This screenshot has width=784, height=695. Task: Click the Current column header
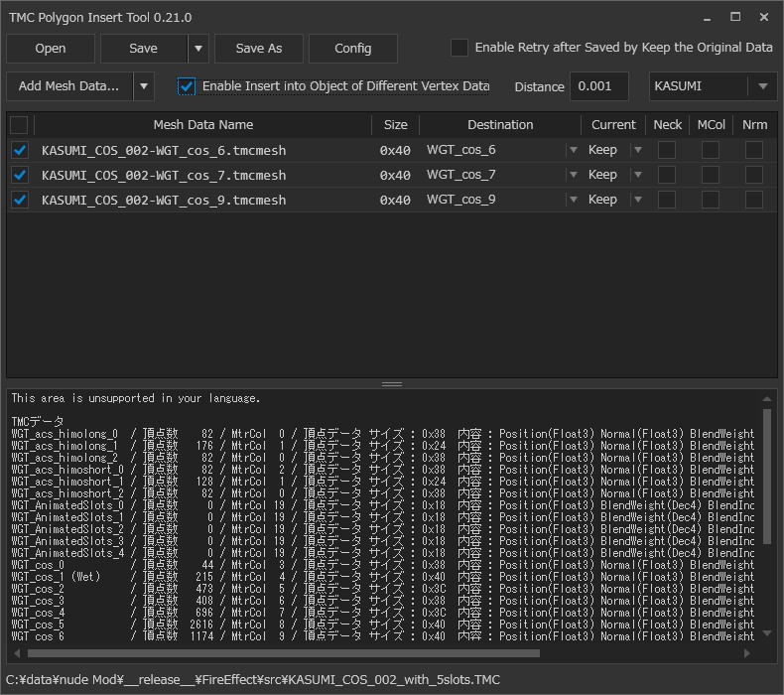click(613, 124)
